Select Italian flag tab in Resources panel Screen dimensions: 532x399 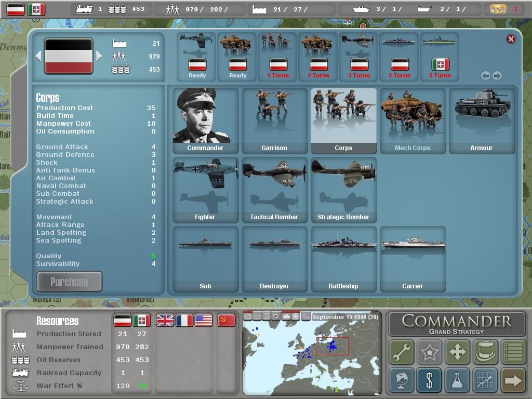[141, 320]
